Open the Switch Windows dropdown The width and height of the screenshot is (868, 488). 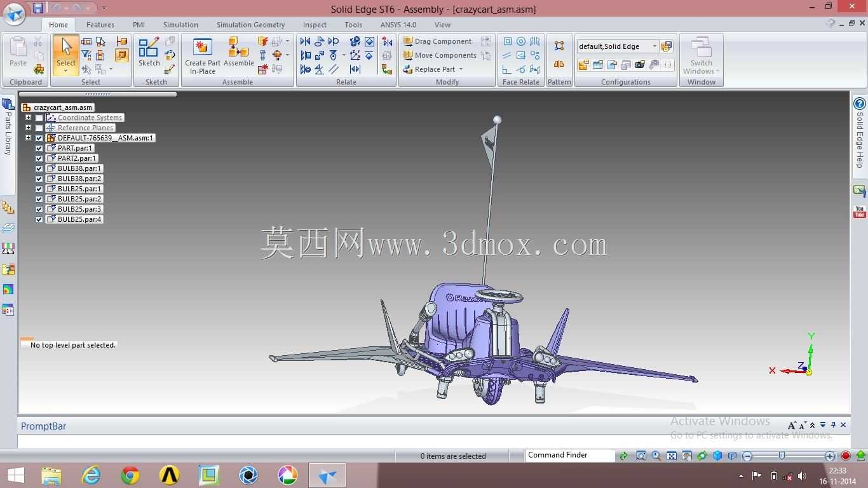(702, 56)
